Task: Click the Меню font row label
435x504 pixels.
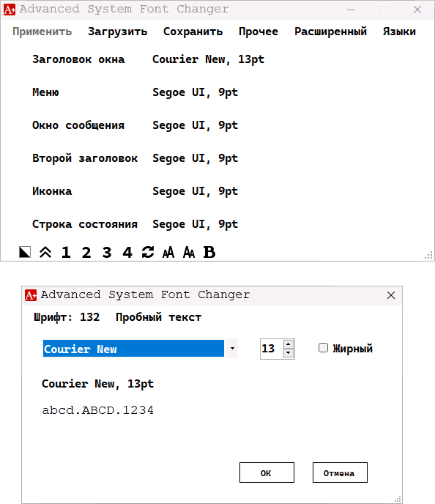Action: tap(45, 92)
